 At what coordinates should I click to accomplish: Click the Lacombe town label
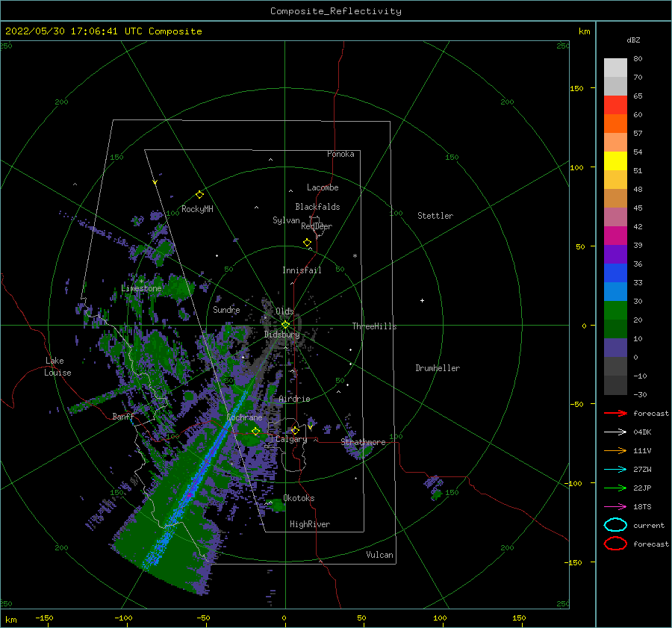point(323,187)
